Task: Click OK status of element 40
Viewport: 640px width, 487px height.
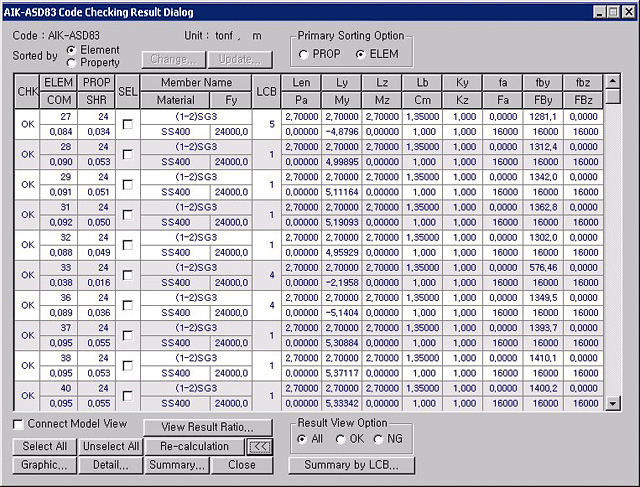Action: 27,396
